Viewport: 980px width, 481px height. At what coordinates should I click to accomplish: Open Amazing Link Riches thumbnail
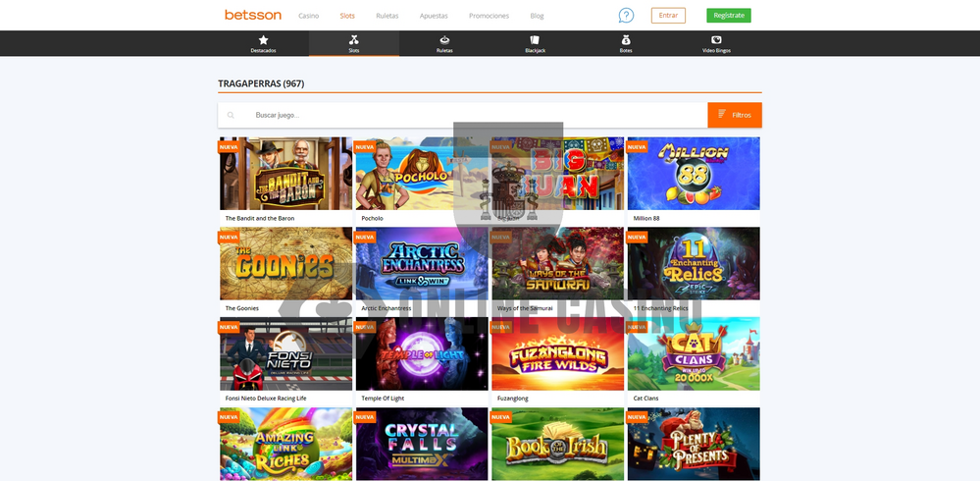coord(285,444)
